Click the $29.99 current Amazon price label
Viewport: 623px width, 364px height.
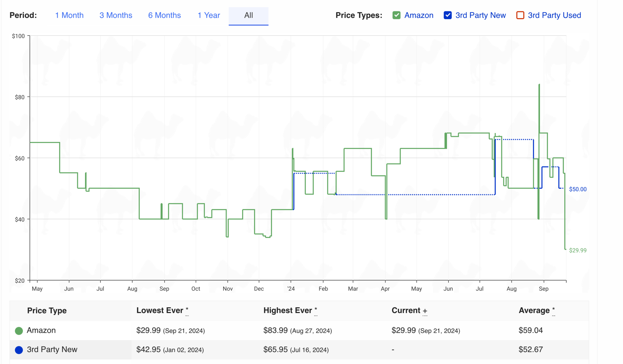coord(578,250)
